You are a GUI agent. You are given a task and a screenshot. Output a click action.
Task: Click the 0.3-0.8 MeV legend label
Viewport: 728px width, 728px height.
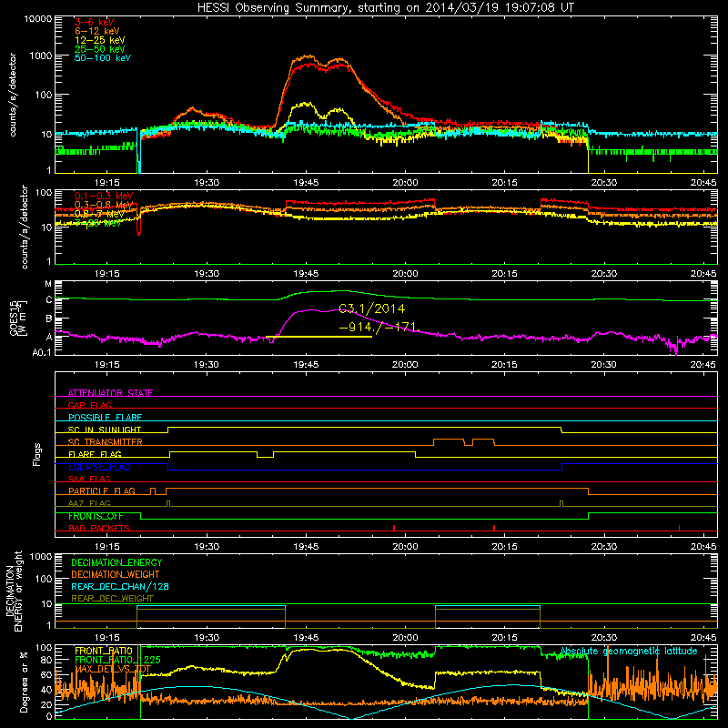(104, 205)
